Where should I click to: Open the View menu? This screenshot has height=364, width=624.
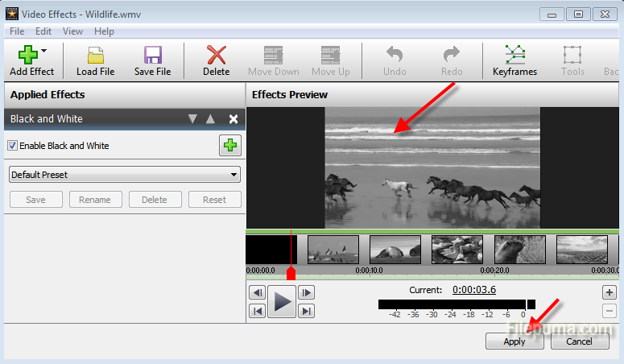tap(72, 31)
